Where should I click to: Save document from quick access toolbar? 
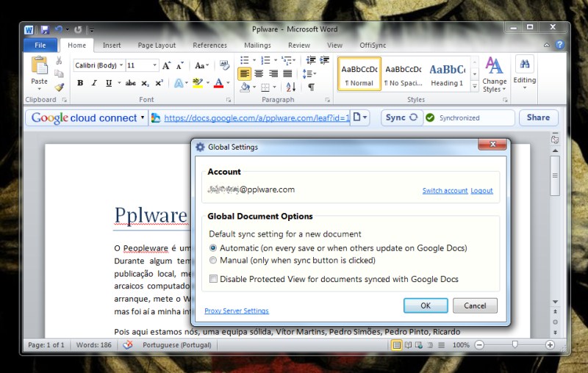tap(45, 29)
